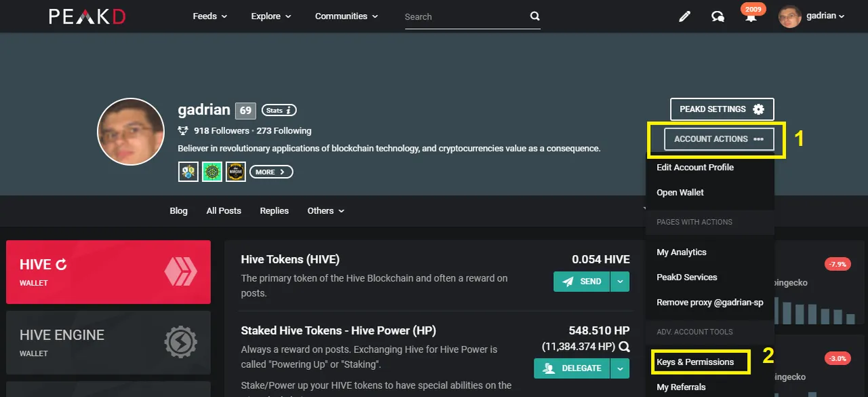Screen dimensions: 868x397
Task: Click the PeakD logo
Action: pyautogui.click(x=87, y=16)
